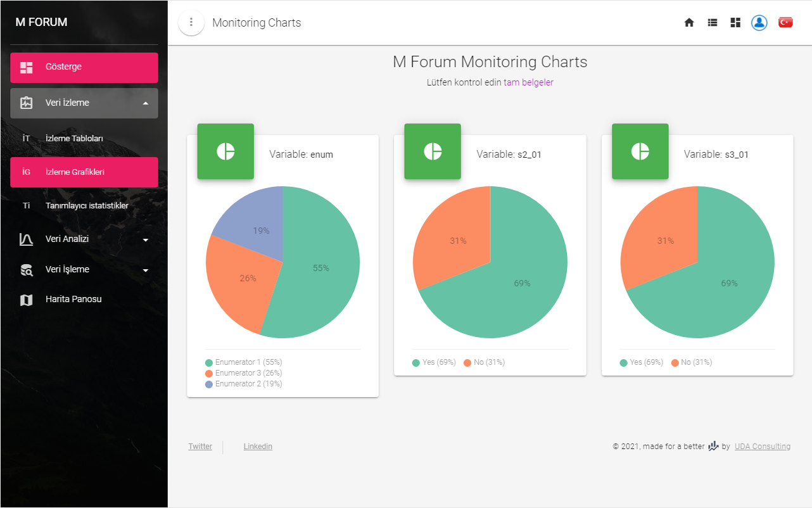Click the Veri İzleme chart clipboard icon
Screen dimensions: 812x508
click(x=27, y=103)
